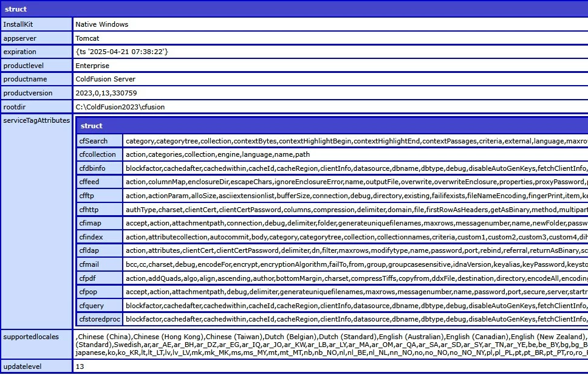Click the cfindex key
588x375 pixels.
pos(100,237)
